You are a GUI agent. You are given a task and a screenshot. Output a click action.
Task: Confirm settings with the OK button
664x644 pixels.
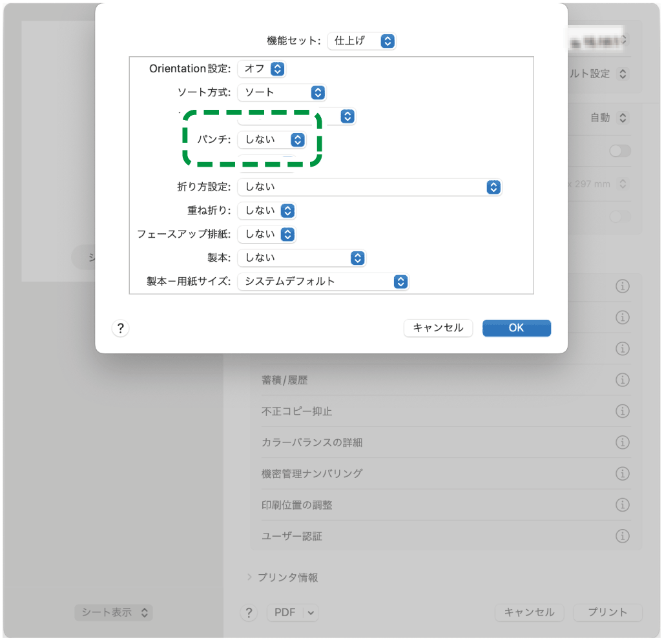pos(516,327)
